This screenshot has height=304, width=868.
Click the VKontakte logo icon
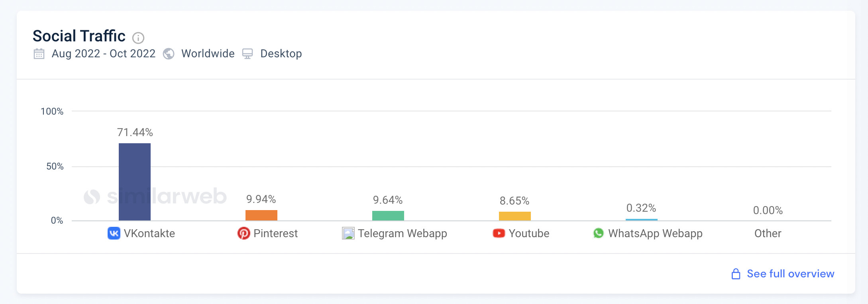coord(114,233)
